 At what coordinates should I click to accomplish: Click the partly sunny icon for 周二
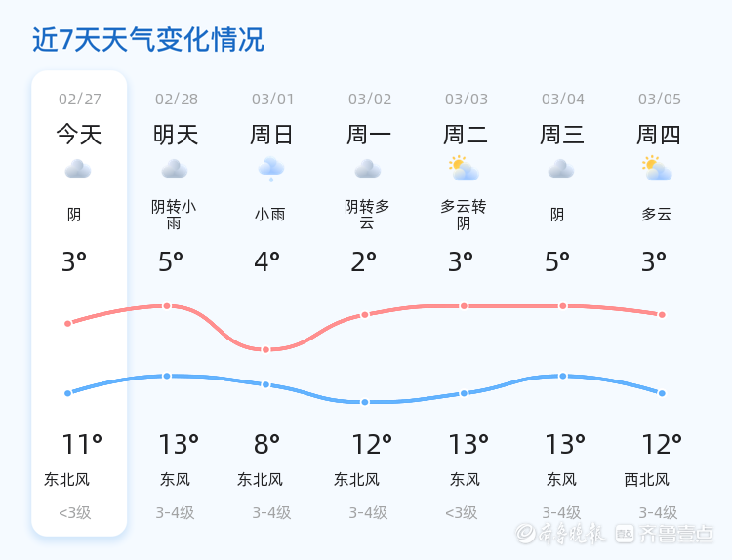(x=464, y=170)
